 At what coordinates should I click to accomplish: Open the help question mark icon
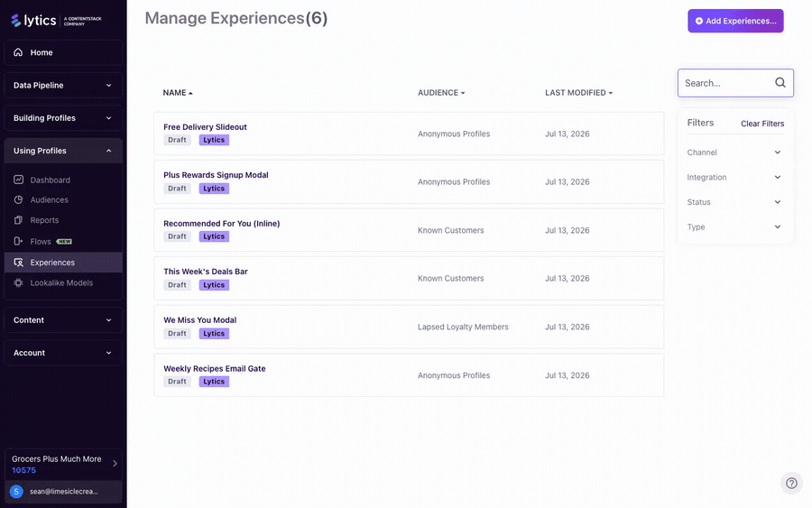(791, 483)
